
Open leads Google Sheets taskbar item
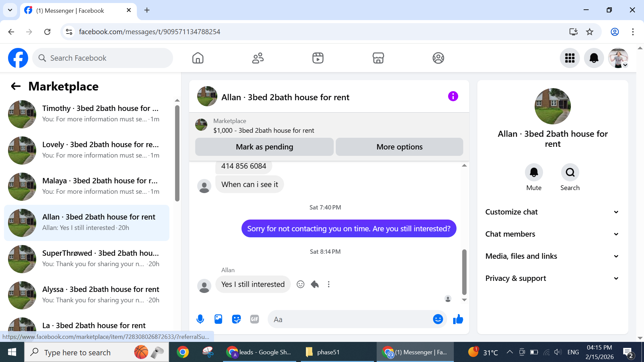pos(260,352)
